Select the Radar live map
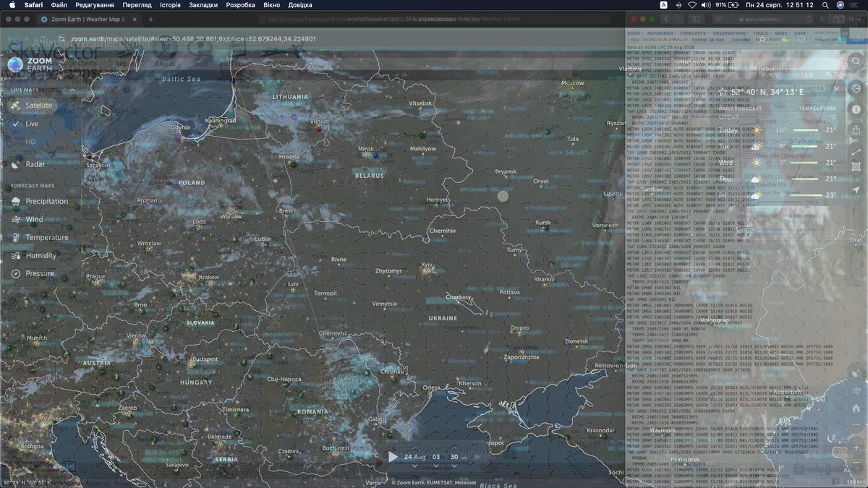This screenshot has height=488, width=868. tap(28, 164)
